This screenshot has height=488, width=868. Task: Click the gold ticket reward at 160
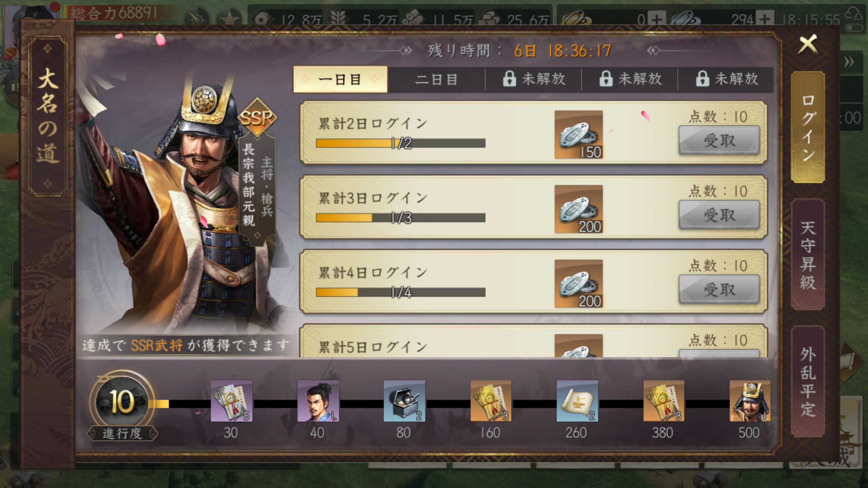pos(491,401)
